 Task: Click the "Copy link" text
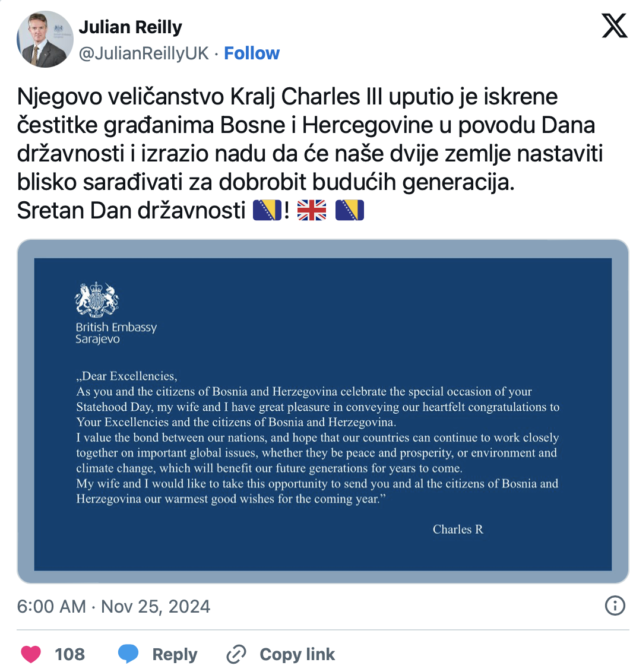(x=297, y=654)
